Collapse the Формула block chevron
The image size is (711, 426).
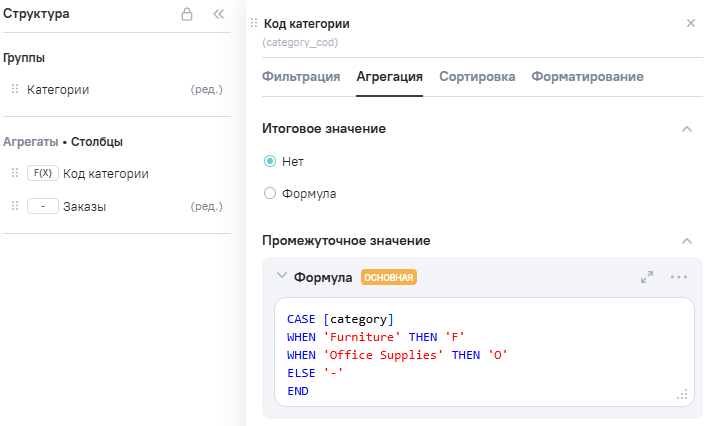(281, 276)
